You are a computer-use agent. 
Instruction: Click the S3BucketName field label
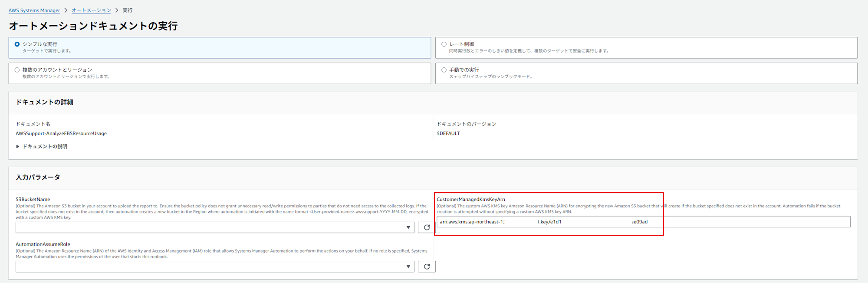(x=33, y=200)
